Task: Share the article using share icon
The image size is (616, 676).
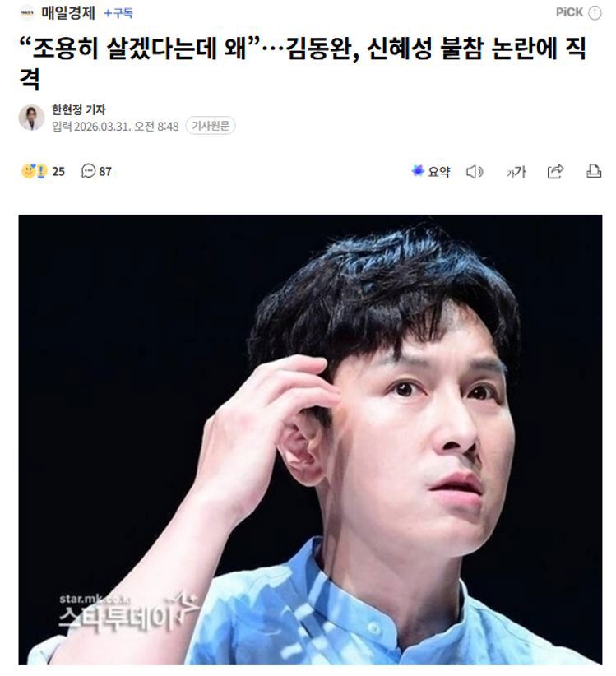Action: click(x=555, y=171)
